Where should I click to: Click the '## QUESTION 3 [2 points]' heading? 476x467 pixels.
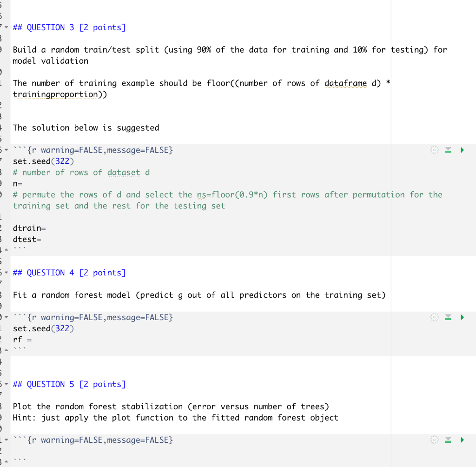69,27
